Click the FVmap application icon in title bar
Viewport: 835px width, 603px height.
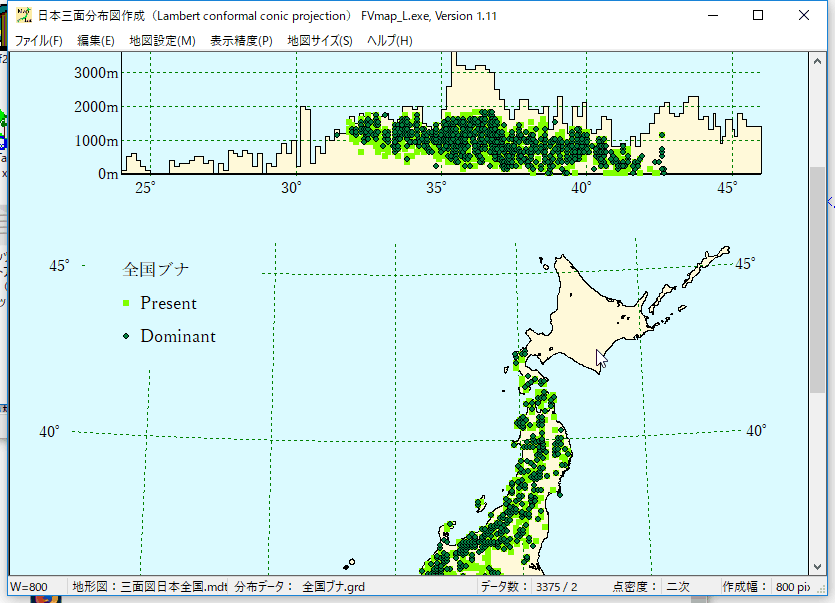coord(23,16)
